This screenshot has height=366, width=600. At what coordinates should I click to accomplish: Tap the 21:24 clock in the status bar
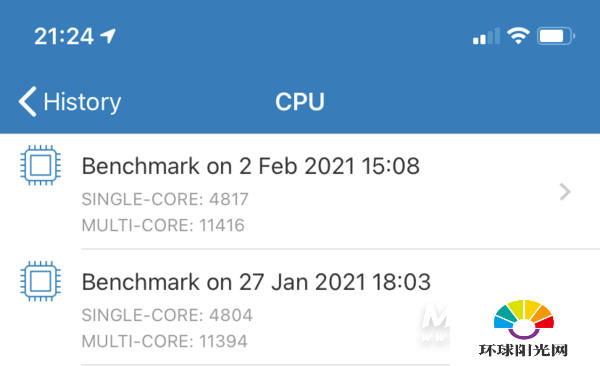64,37
